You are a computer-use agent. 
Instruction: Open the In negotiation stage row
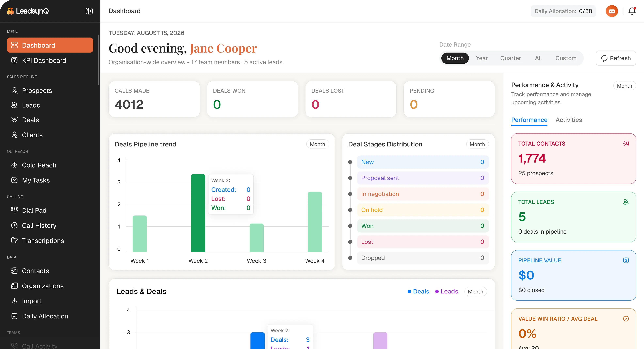(x=423, y=194)
